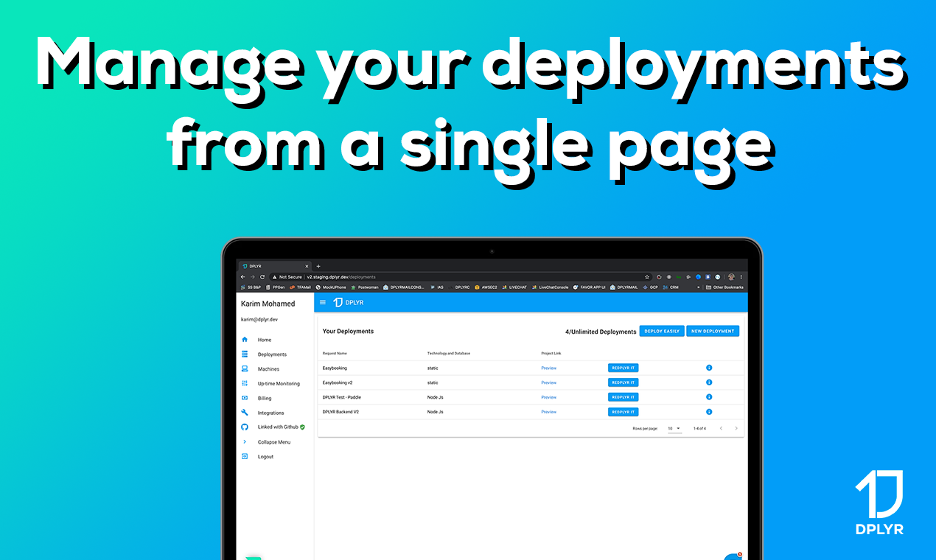
Task: Click the Up-time Monitoring sidebar icon
Action: [x=245, y=383]
